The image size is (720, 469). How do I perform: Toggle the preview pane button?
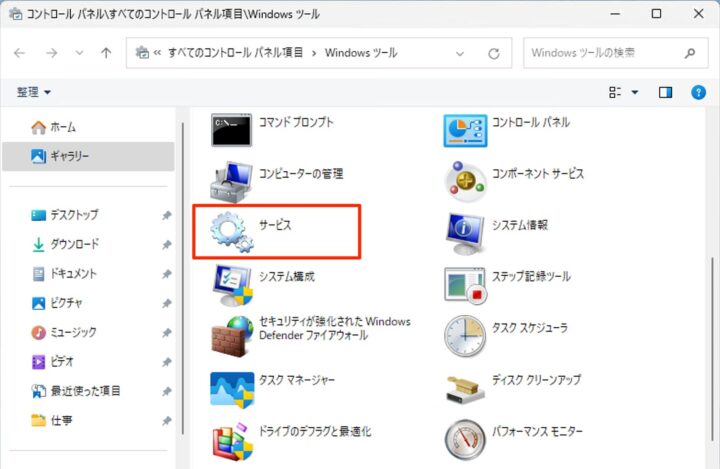[x=665, y=92]
